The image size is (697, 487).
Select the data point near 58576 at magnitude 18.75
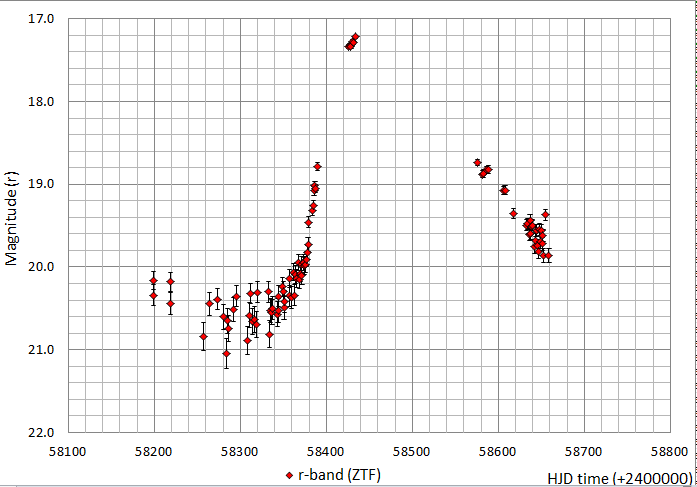click(477, 163)
